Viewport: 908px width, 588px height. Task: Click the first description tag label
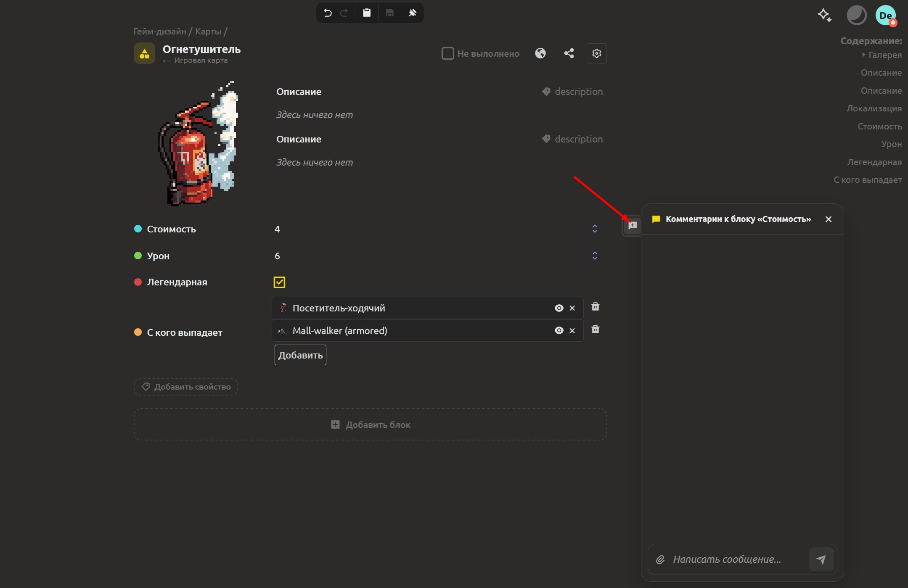point(572,92)
